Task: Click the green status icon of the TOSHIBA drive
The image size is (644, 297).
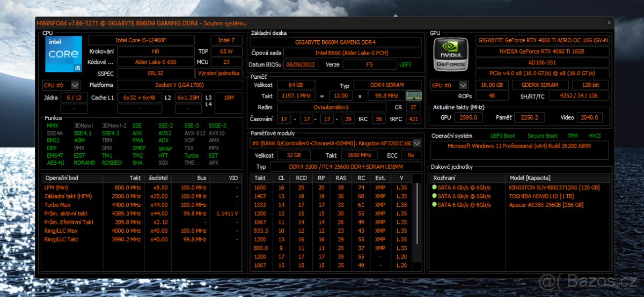Action: tap(434, 196)
